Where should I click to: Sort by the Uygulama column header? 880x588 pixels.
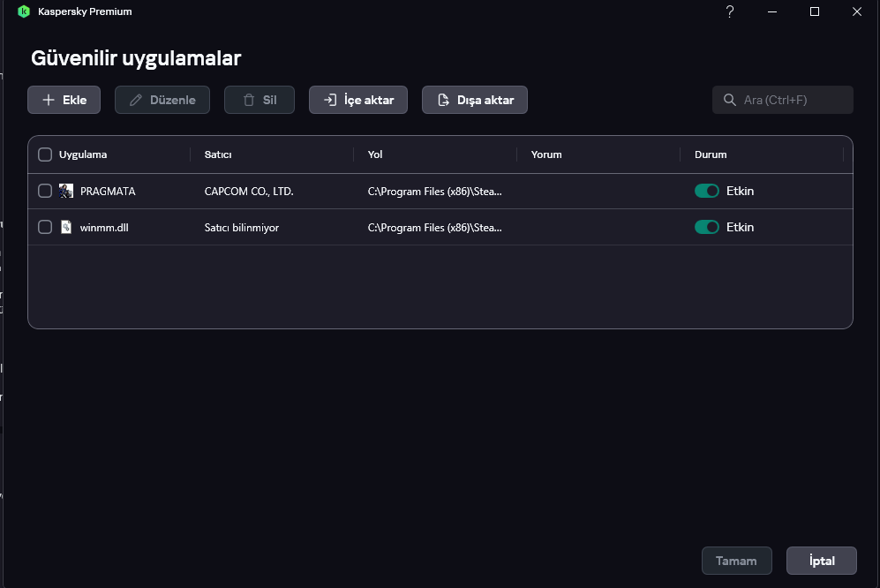[x=83, y=155]
